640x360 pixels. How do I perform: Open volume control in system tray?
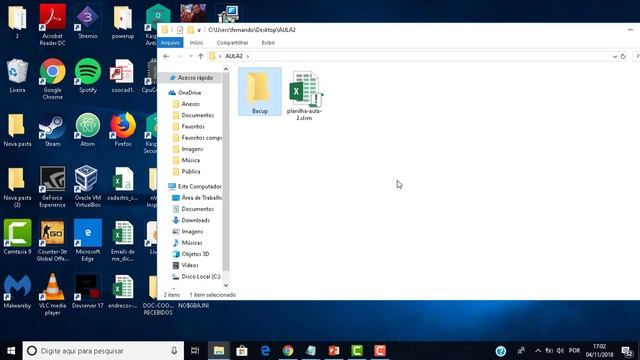[x=560, y=351]
